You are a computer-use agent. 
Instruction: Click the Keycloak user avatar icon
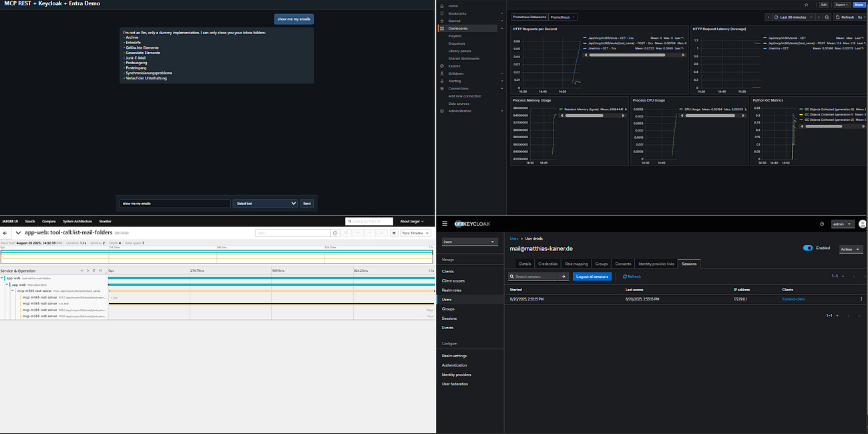click(x=863, y=224)
